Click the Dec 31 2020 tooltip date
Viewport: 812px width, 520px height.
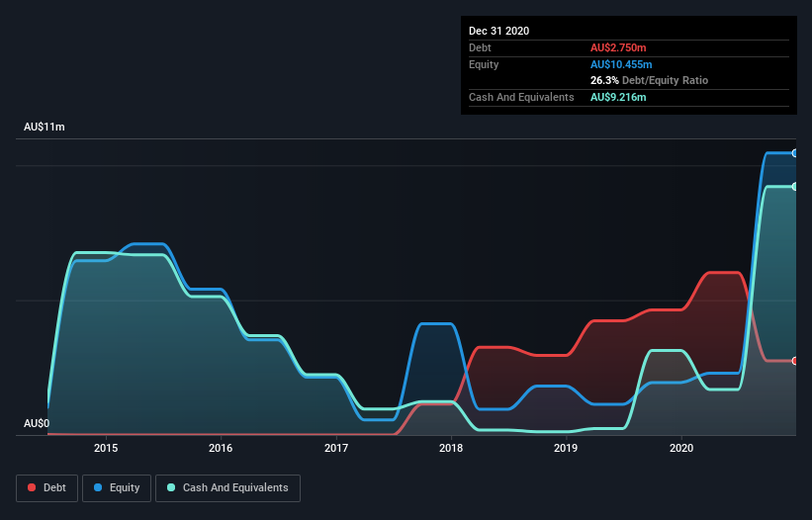tap(499, 31)
